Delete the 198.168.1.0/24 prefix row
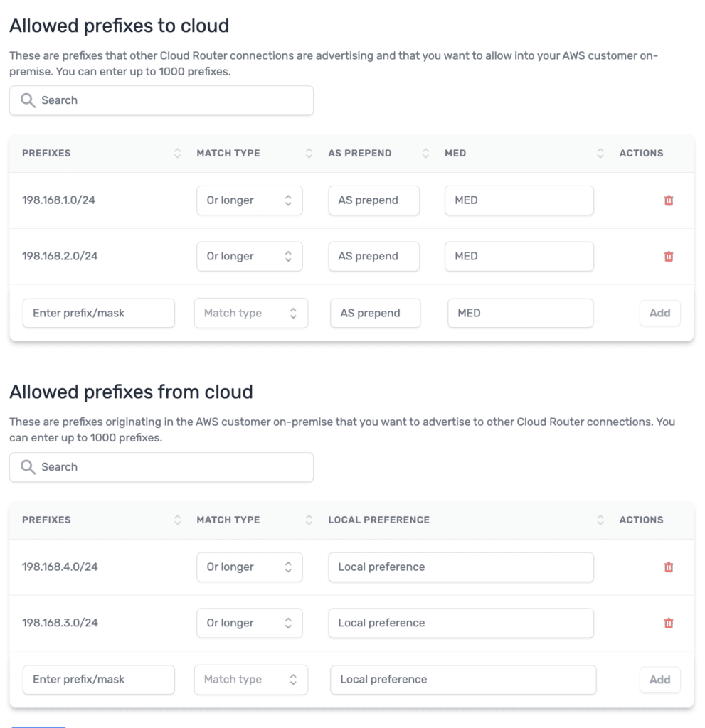 click(x=669, y=200)
